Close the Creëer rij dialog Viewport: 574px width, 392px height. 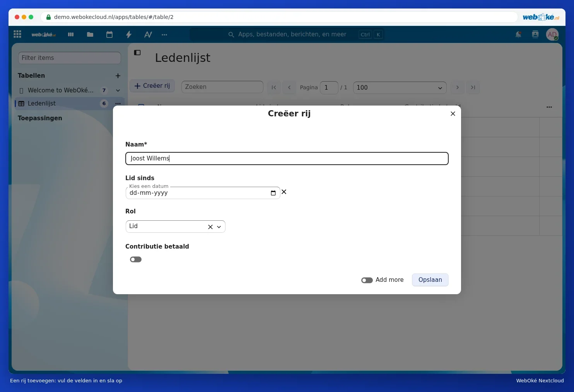[453, 114]
